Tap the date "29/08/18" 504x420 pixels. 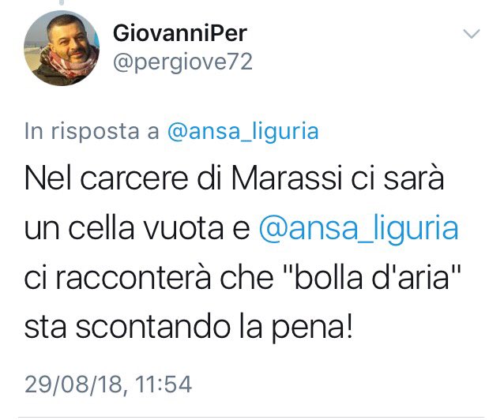click(73, 384)
